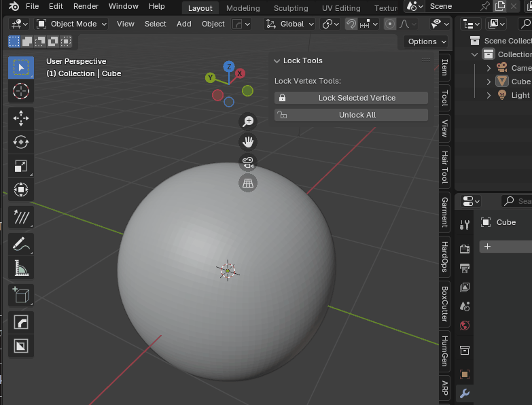Select the Move tool in the toolbar

[x=21, y=118]
